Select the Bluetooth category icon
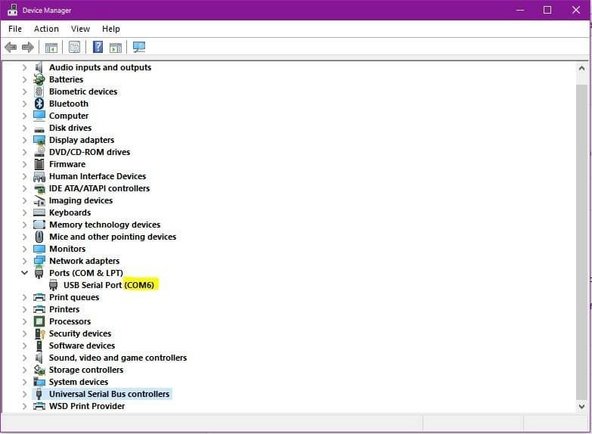 click(x=39, y=103)
